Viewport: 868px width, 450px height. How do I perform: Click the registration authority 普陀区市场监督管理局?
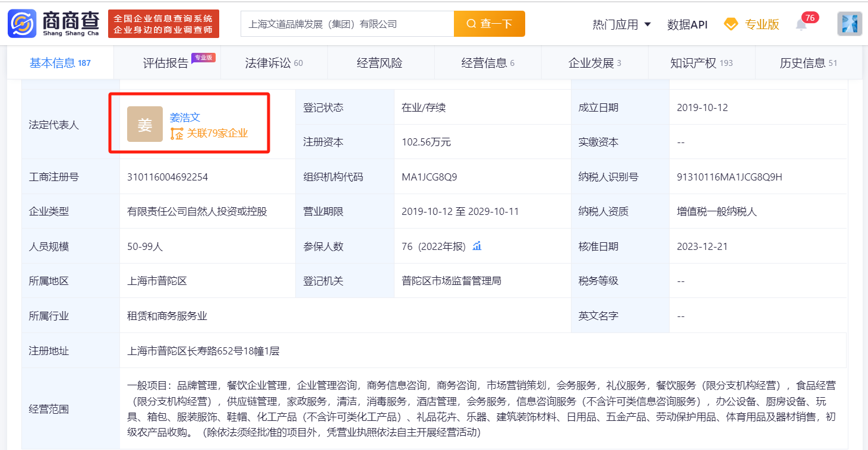point(452,281)
